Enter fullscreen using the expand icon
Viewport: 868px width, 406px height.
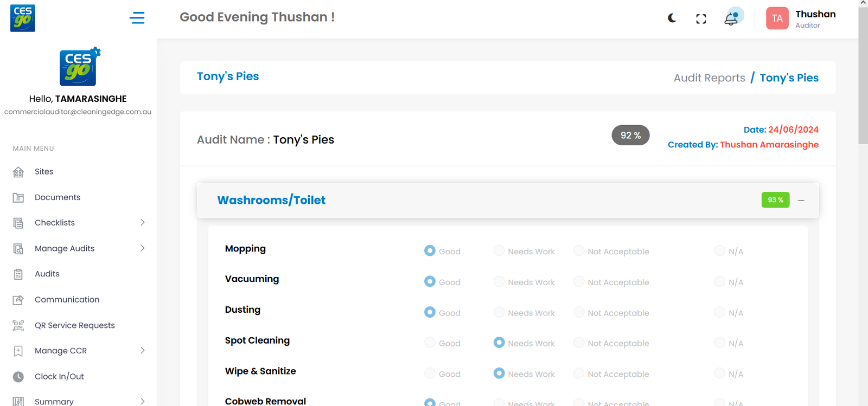click(701, 19)
